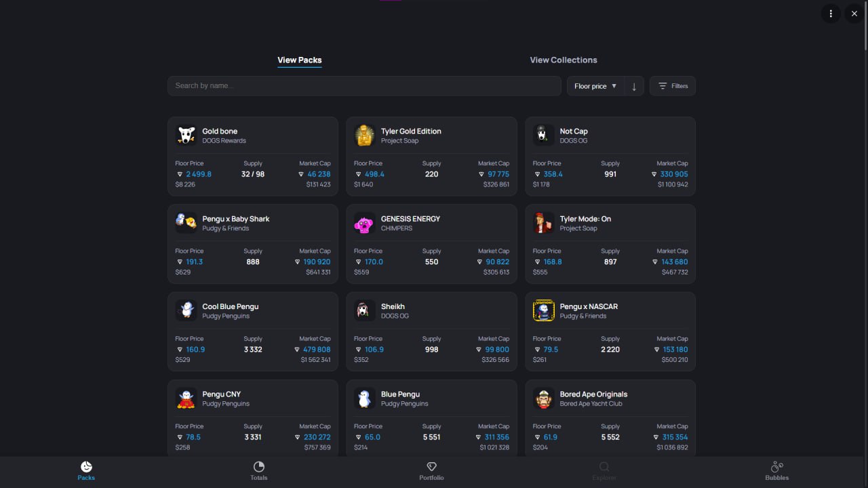
Task: Open the Cool Blue Pengu title
Action: coord(231,306)
